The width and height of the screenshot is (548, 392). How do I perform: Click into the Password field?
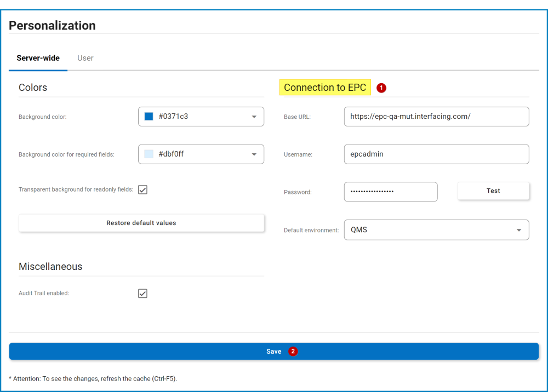coord(390,192)
